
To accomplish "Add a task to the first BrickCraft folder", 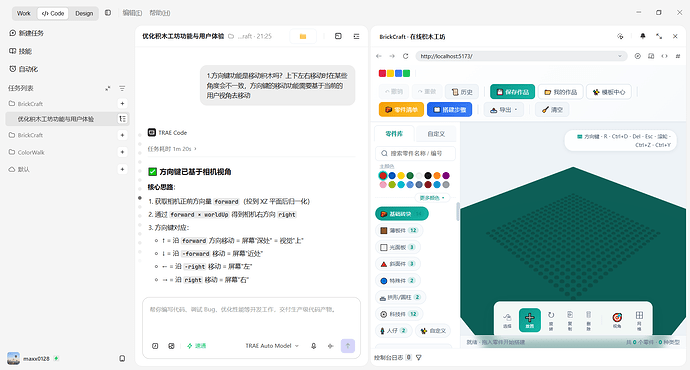I will [x=122, y=103].
